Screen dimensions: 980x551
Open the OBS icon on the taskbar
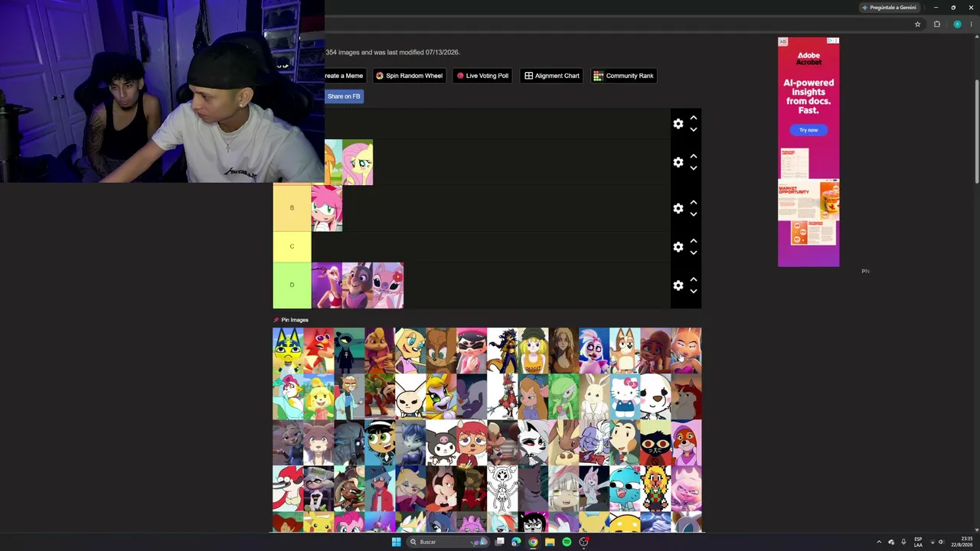click(583, 542)
